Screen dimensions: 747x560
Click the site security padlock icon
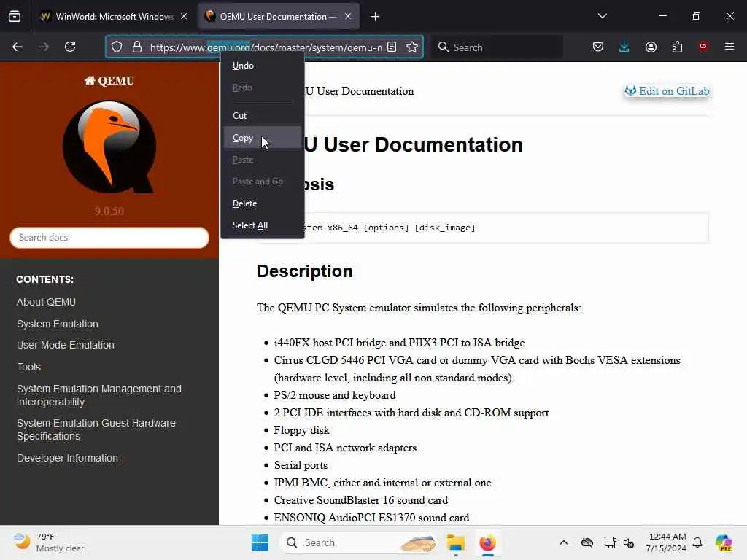tap(137, 47)
